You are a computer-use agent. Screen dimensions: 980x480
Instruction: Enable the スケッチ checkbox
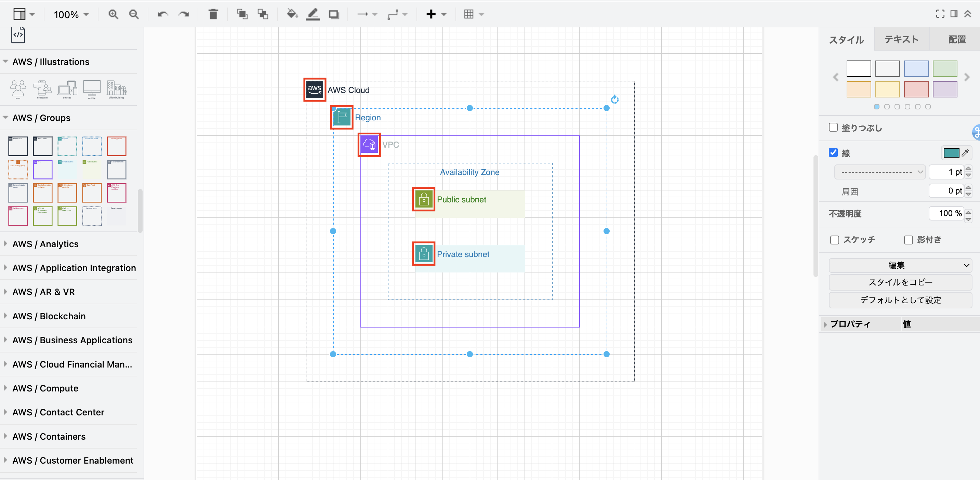click(x=835, y=240)
